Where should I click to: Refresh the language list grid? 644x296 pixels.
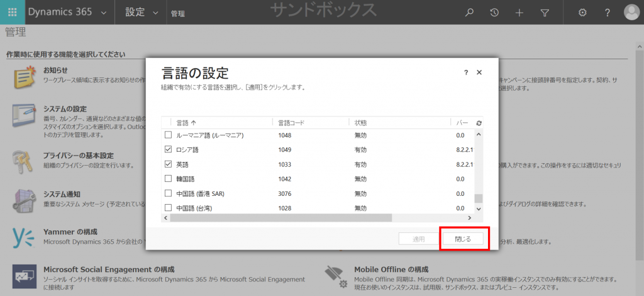(479, 123)
